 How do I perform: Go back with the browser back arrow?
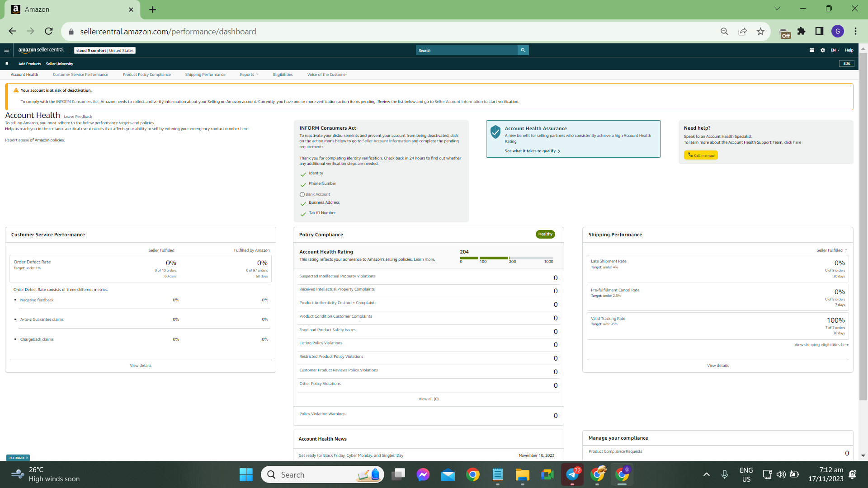point(12,31)
